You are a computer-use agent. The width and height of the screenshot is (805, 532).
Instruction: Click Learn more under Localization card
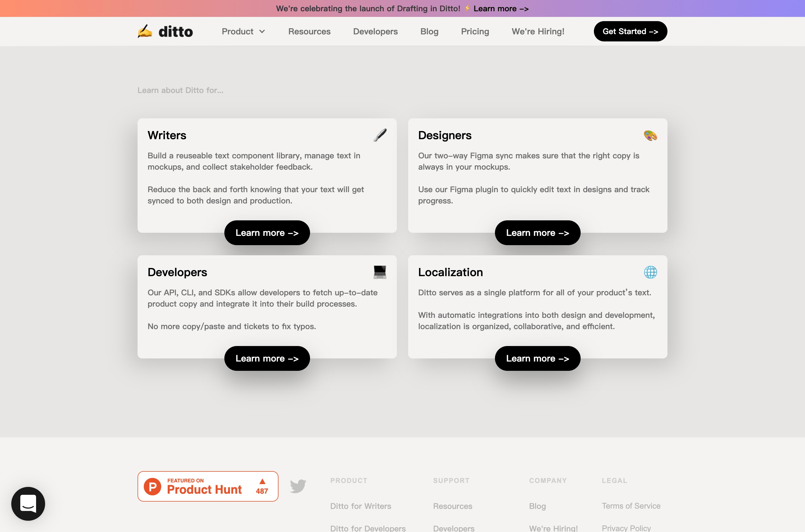point(538,358)
